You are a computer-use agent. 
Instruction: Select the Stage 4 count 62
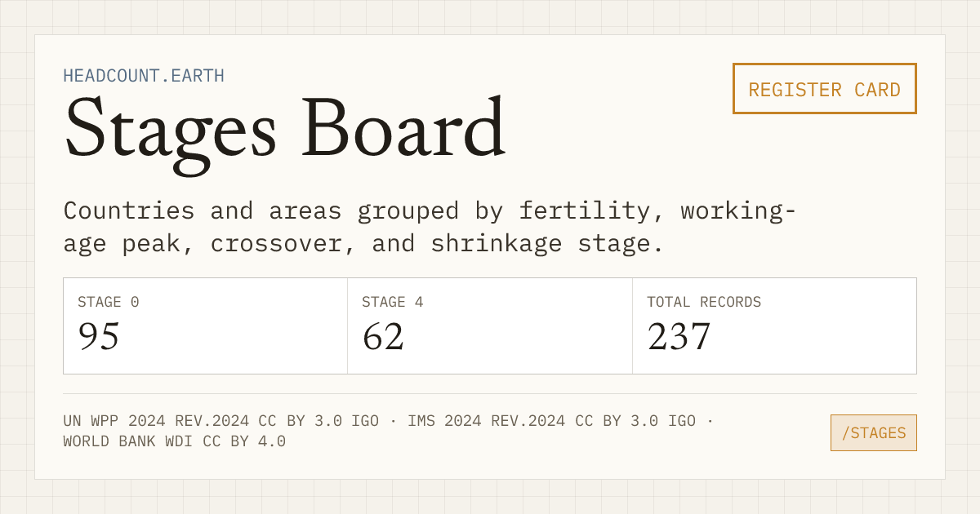(x=383, y=336)
